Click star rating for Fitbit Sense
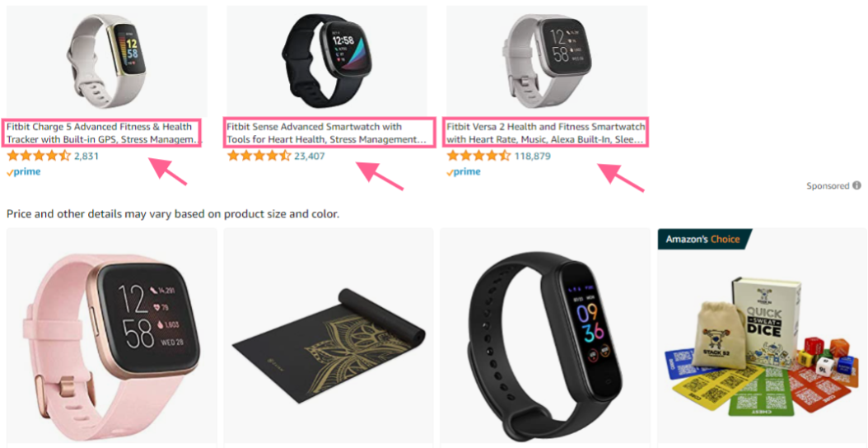 [x=259, y=156]
